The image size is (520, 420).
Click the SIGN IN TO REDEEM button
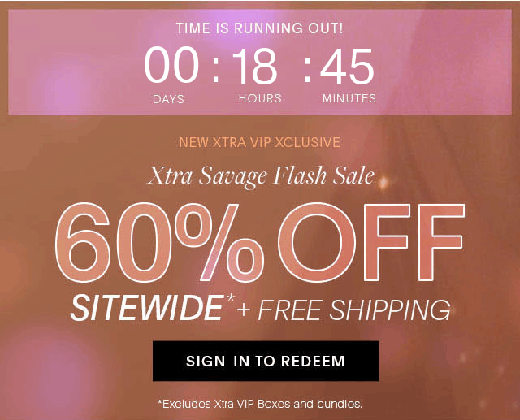(x=266, y=361)
